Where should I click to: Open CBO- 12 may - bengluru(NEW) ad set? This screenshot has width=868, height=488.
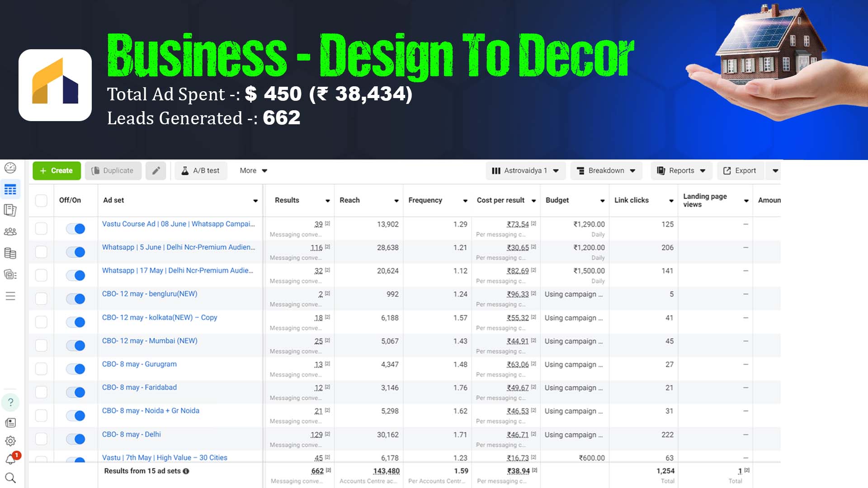(150, 294)
